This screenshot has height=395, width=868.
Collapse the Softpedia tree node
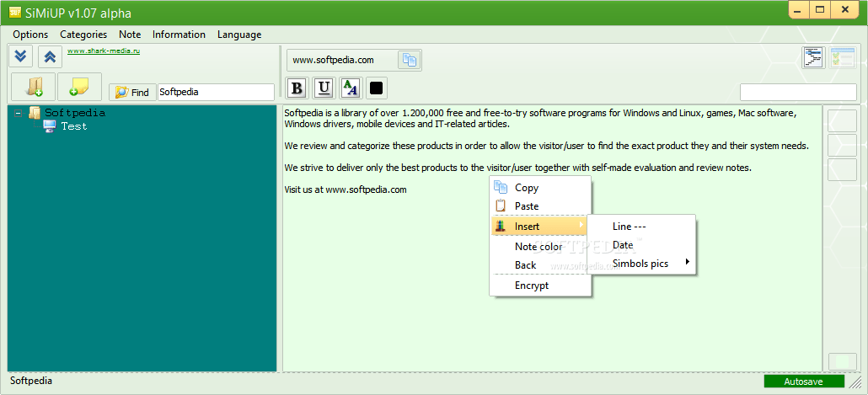(19, 113)
